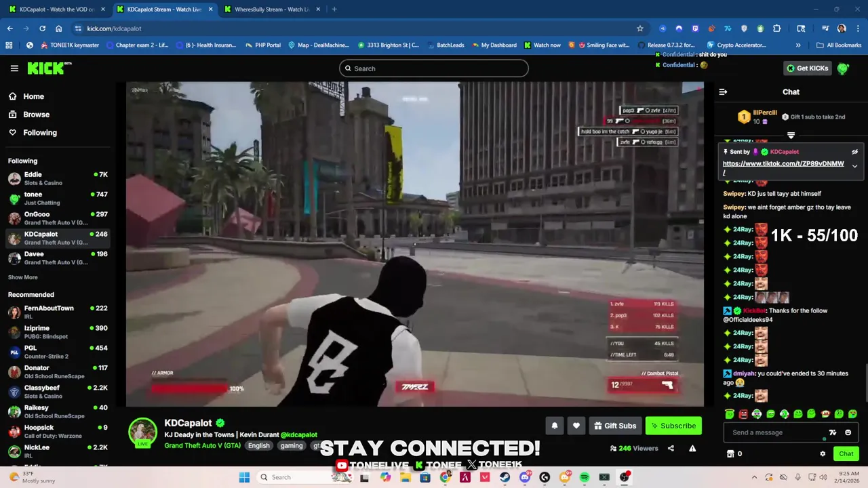Show more bookmarks chevron
Viewport: 868px width, 488px height.
[x=797, y=45]
